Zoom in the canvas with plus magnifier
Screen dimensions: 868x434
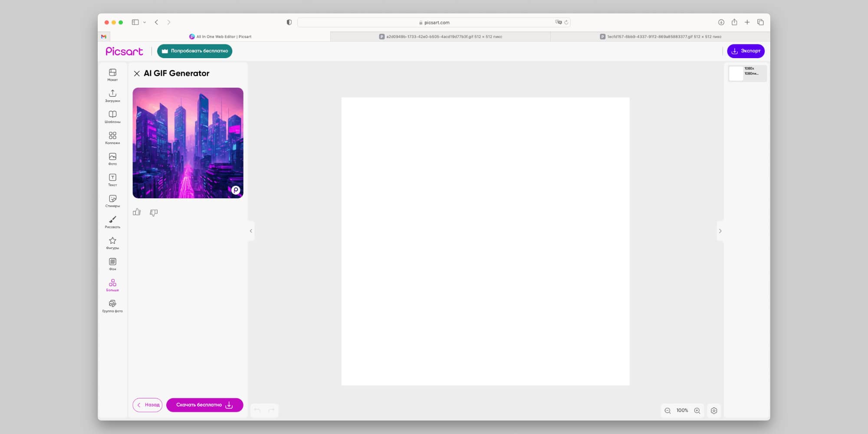(697, 411)
